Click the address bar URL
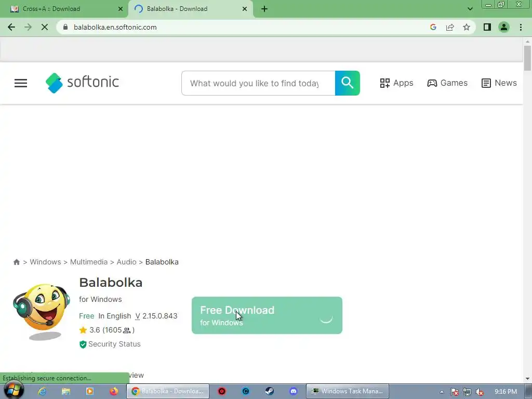 click(115, 27)
